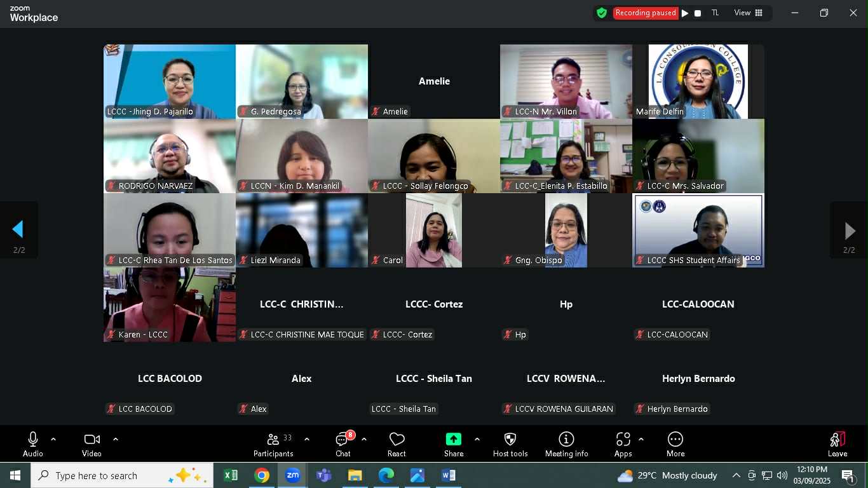The width and height of the screenshot is (868, 488).
Task: Expand the audio options arrow
Action: point(53,439)
